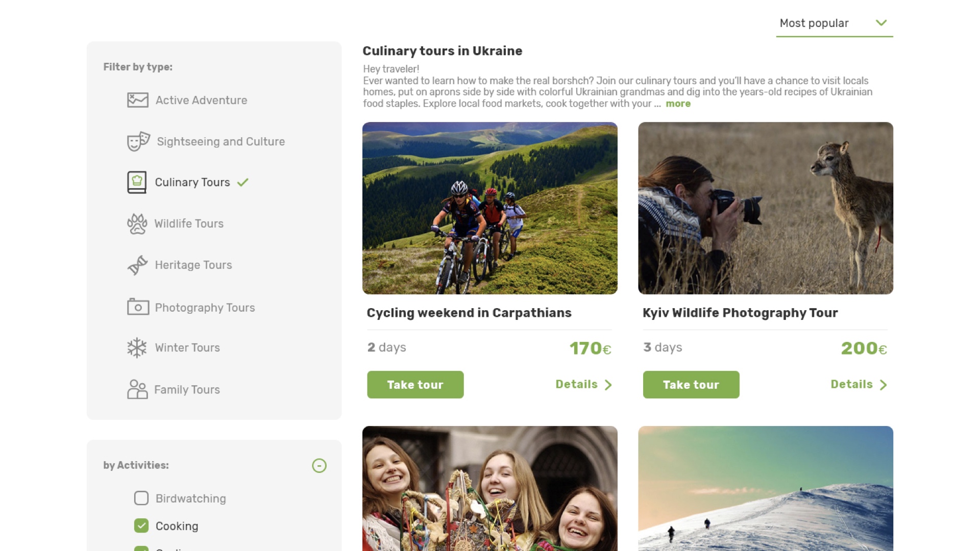
Task: Open the Most popular sort dropdown
Action: click(x=834, y=23)
